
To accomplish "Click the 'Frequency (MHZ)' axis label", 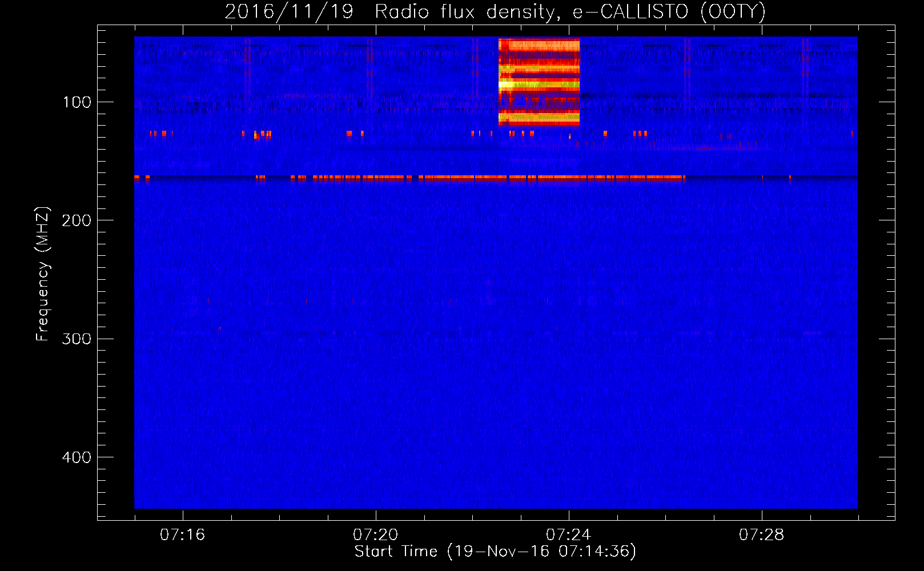I will tap(42, 274).
